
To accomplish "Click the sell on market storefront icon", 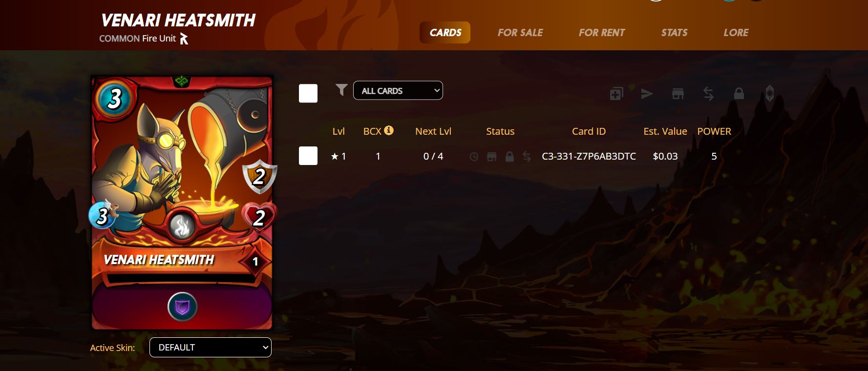I will [678, 94].
